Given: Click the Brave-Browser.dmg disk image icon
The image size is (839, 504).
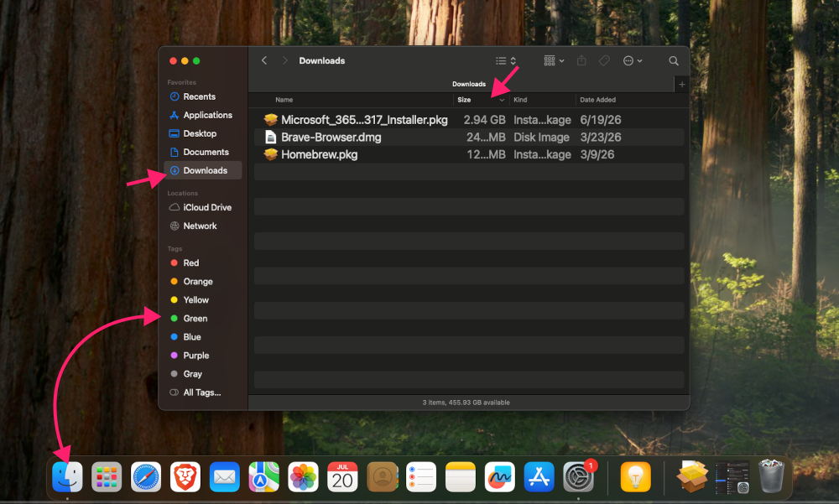Looking at the screenshot, I should coord(271,137).
